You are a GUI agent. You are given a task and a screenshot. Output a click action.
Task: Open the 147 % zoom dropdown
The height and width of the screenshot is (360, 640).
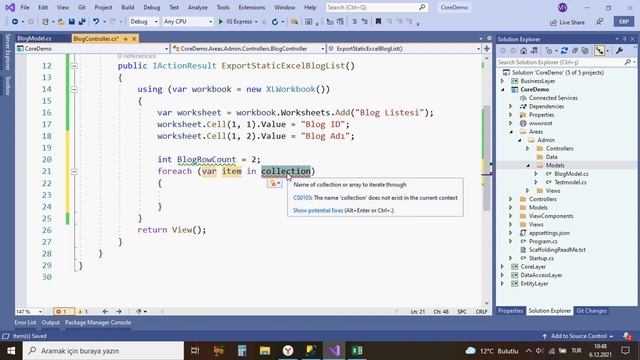[29, 311]
